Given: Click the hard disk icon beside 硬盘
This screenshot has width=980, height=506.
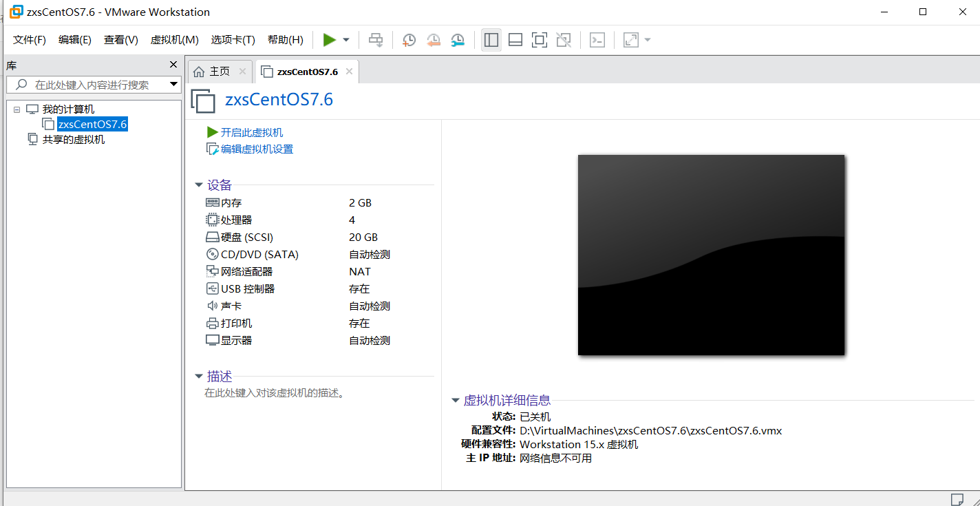Looking at the screenshot, I should [x=212, y=237].
